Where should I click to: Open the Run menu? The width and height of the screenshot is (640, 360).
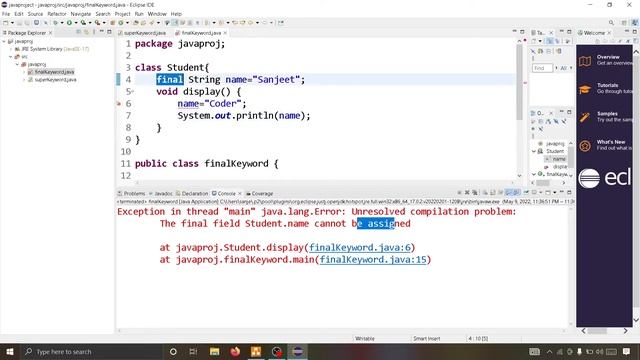click(139, 14)
